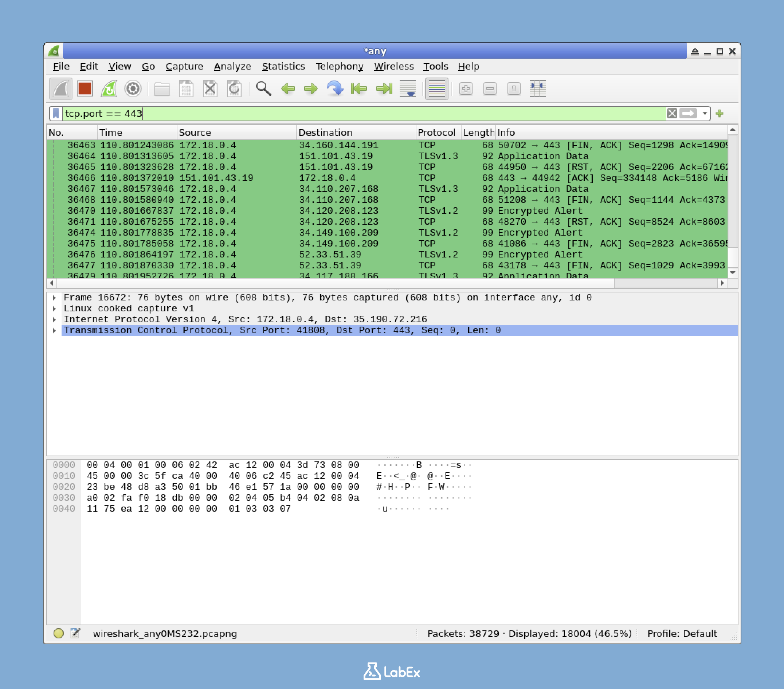Click the Go to specified packet icon
The width and height of the screenshot is (784, 689).
point(335,88)
